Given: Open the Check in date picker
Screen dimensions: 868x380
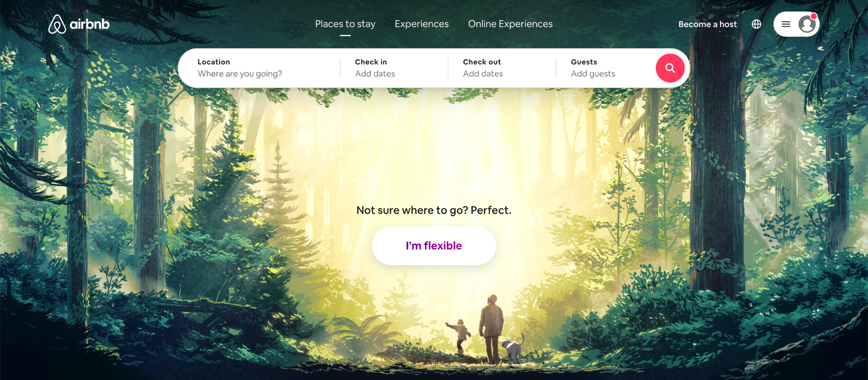Looking at the screenshot, I should tap(394, 68).
